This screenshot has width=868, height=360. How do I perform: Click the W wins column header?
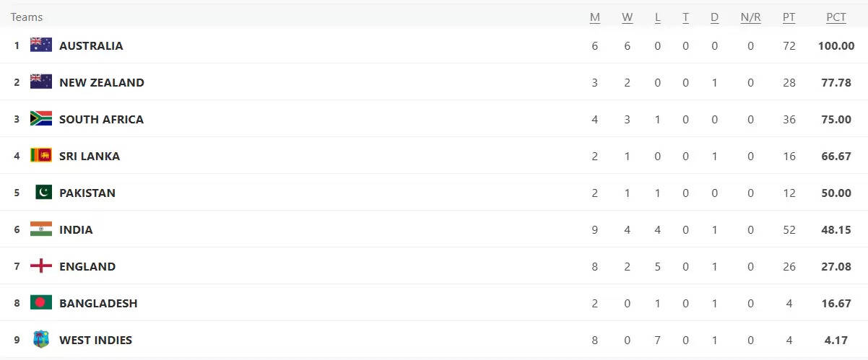[x=627, y=17]
